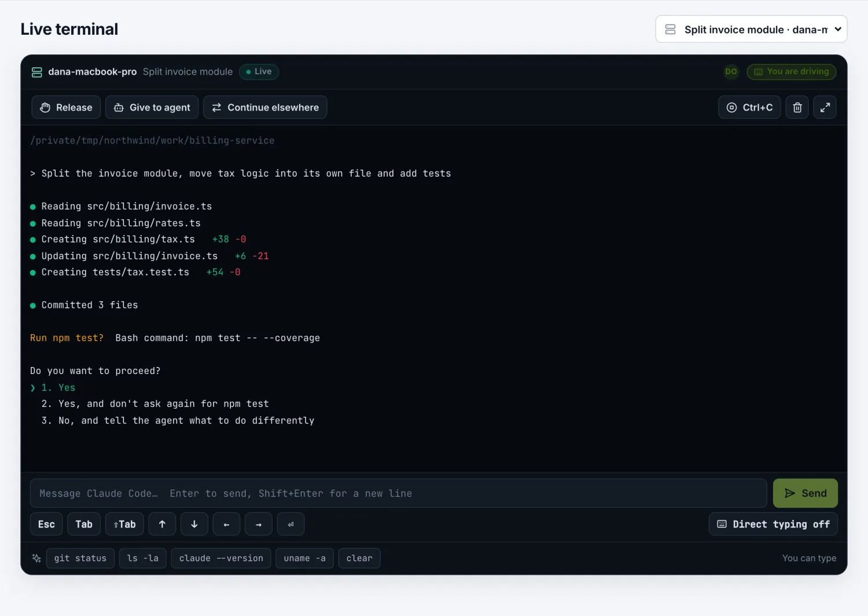Screen dimensions: 868x616
Task: Click the dana-macbook-pro host name
Action: pos(93,72)
